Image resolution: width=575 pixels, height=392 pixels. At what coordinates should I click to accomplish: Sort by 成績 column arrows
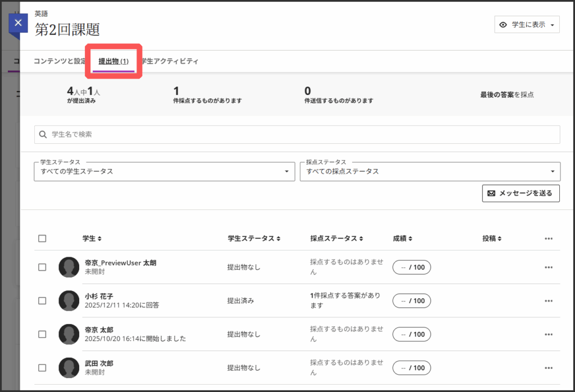coord(410,239)
